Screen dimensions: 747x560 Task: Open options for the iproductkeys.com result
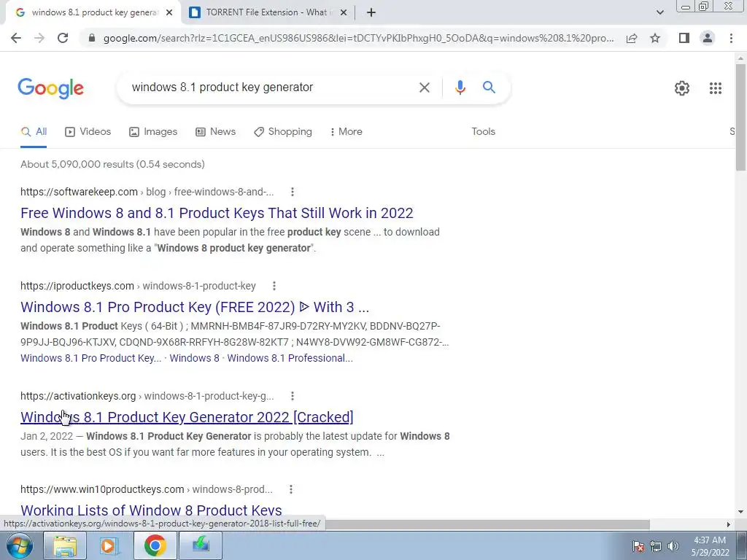pyautogui.click(x=274, y=286)
